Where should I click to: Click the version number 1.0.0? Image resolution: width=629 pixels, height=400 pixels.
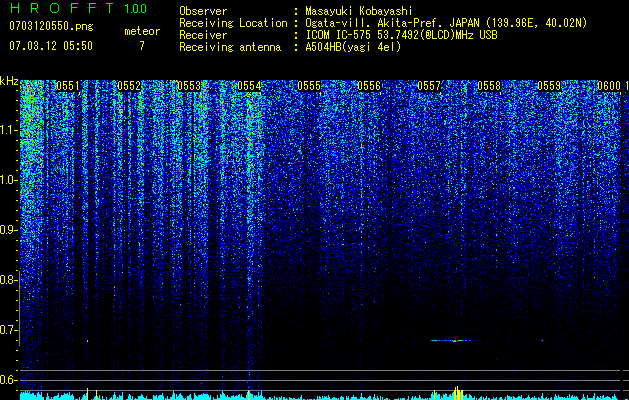136,9
